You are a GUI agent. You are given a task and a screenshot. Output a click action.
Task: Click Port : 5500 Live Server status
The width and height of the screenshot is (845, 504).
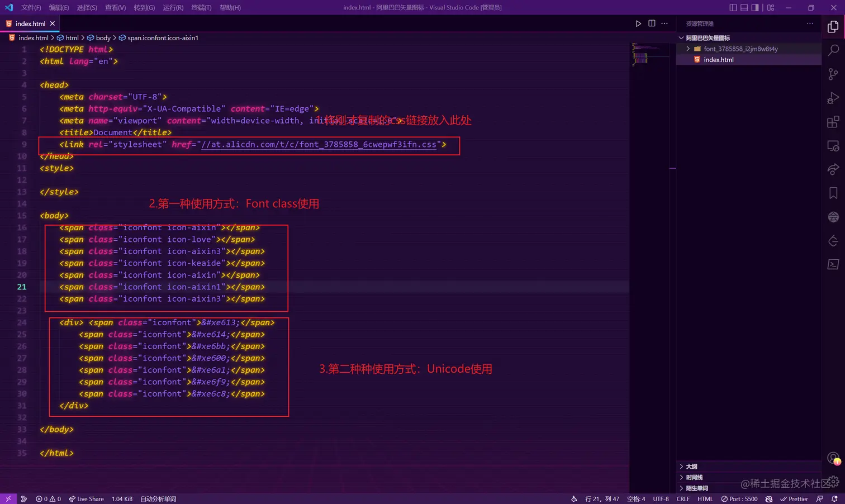739,498
